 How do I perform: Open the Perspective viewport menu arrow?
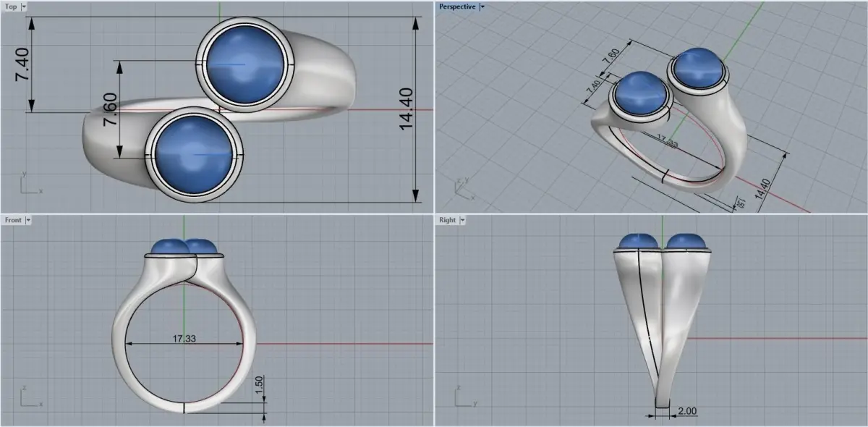coord(482,6)
